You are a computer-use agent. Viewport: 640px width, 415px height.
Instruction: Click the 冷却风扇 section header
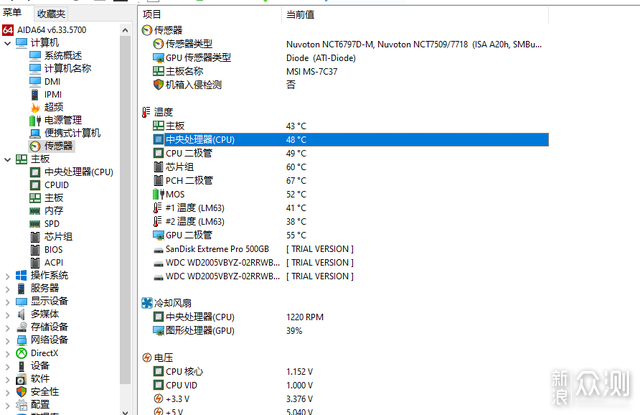tap(167, 303)
